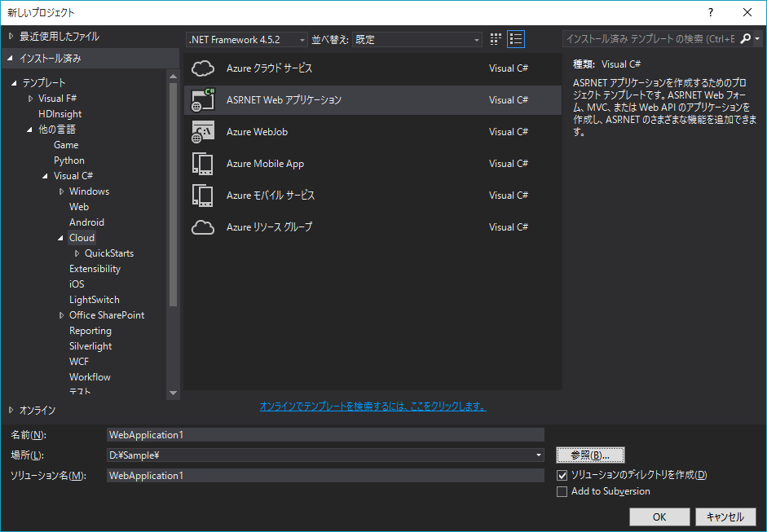Screen dimensions: 767x532
Task: Click the ASP.NET Web アプリケーション template icon
Action: (202, 99)
